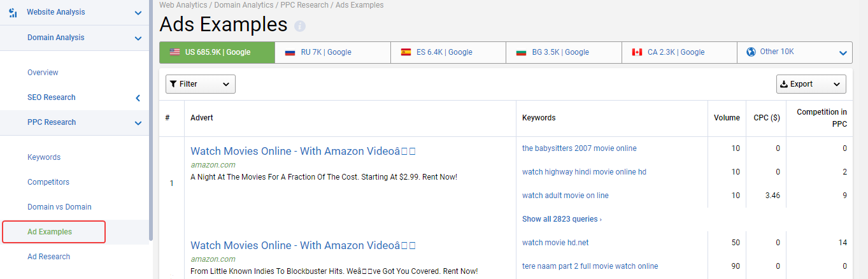The image size is (868, 279).
Task: Click the Canada flag icon
Action: click(637, 52)
